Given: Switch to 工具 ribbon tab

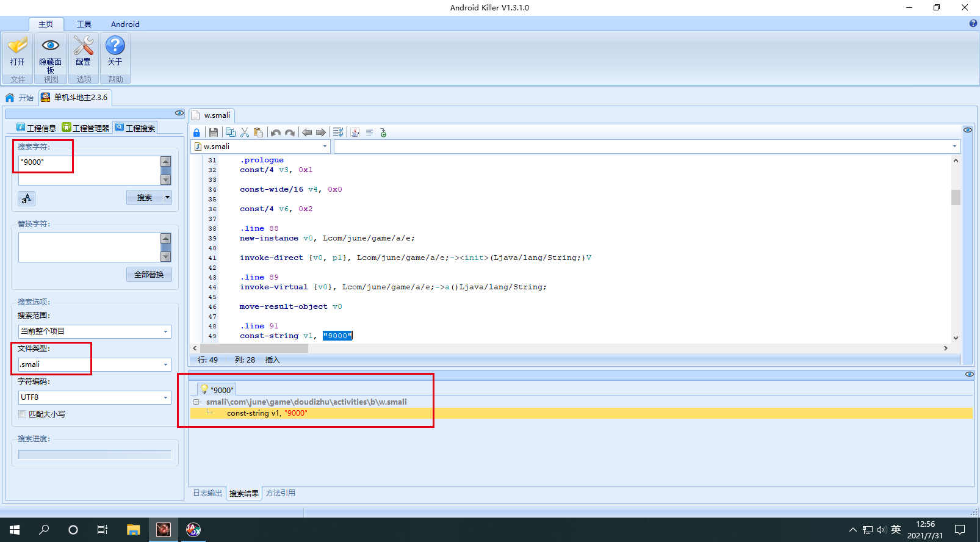Looking at the screenshot, I should (84, 24).
